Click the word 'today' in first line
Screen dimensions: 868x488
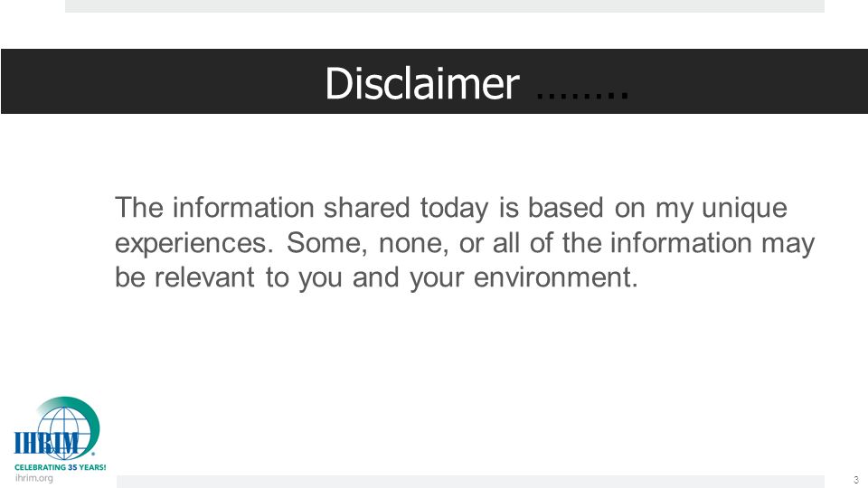tap(454, 210)
